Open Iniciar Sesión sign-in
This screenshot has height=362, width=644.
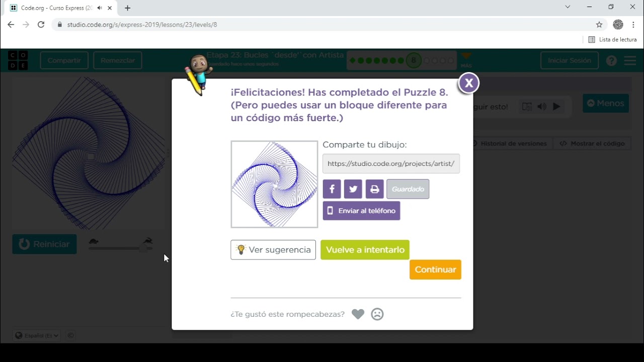click(x=570, y=60)
